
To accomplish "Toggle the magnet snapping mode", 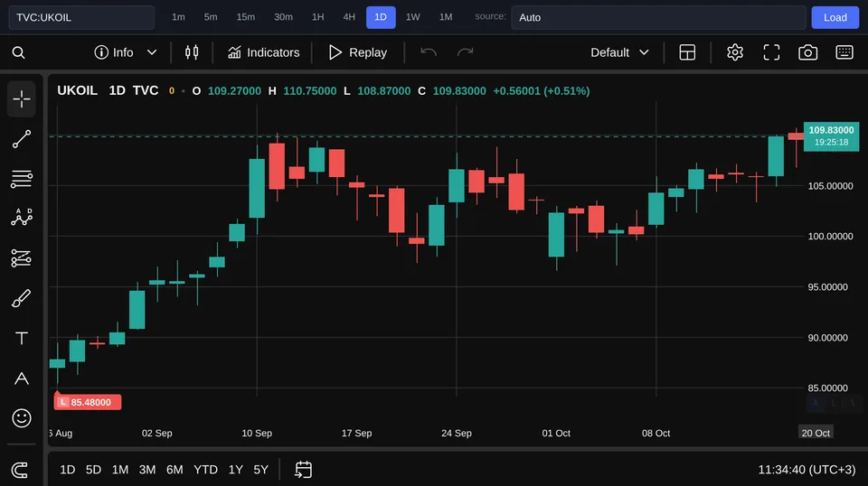I will click(x=20, y=470).
